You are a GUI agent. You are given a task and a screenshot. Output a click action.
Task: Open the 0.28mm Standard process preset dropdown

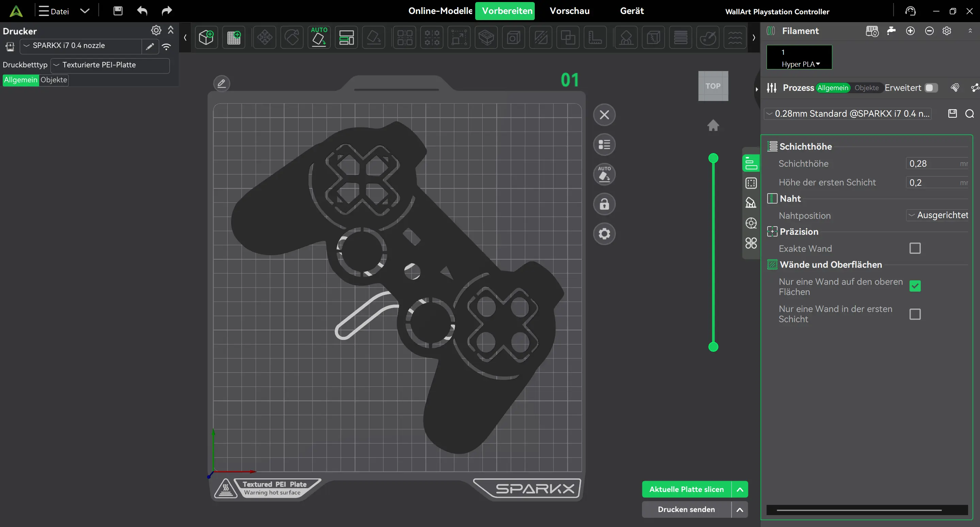(x=848, y=113)
